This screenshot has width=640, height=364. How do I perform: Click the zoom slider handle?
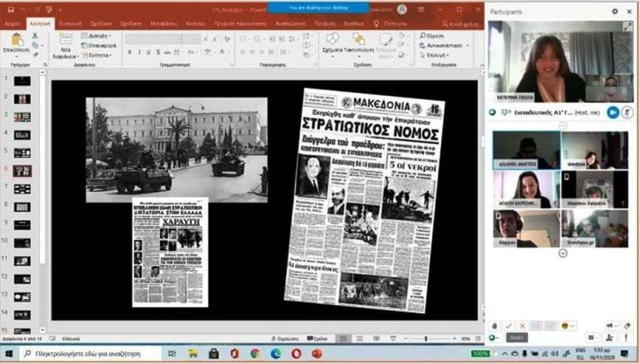(426, 339)
